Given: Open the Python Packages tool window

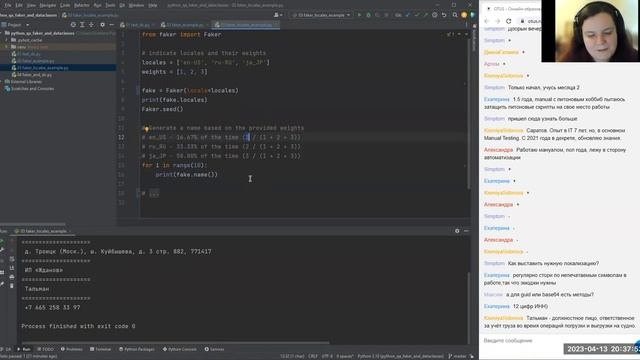Looking at the screenshot, I should pos(137,349).
